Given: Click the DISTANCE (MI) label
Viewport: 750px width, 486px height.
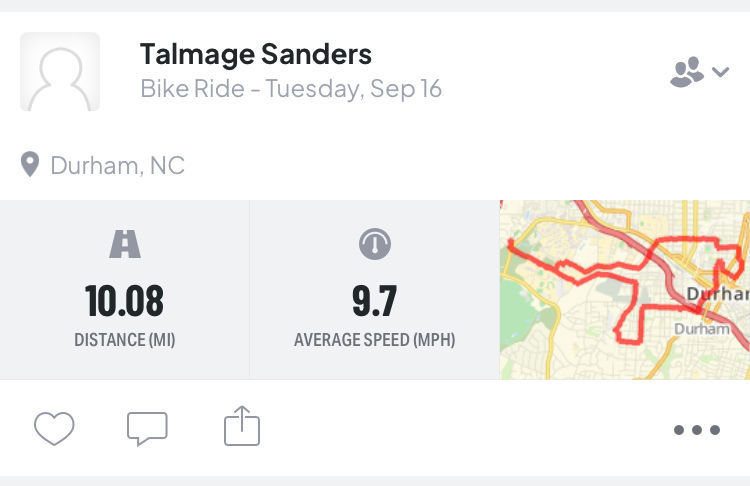Looking at the screenshot, I should pos(124,340).
